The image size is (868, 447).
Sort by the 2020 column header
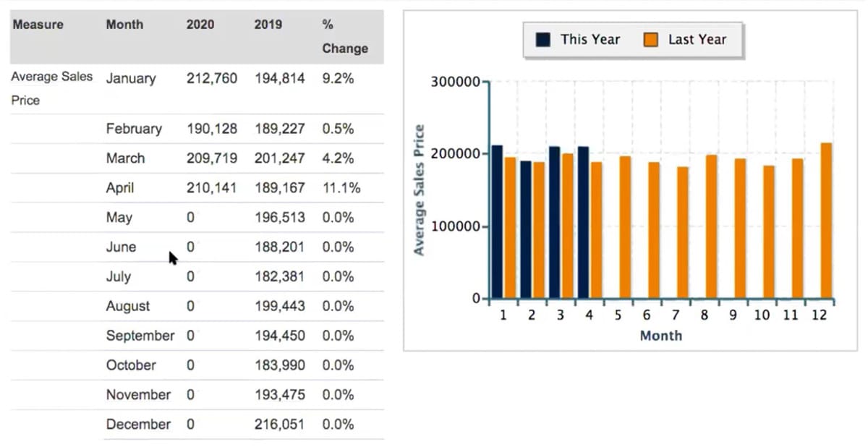[x=200, y=24]
